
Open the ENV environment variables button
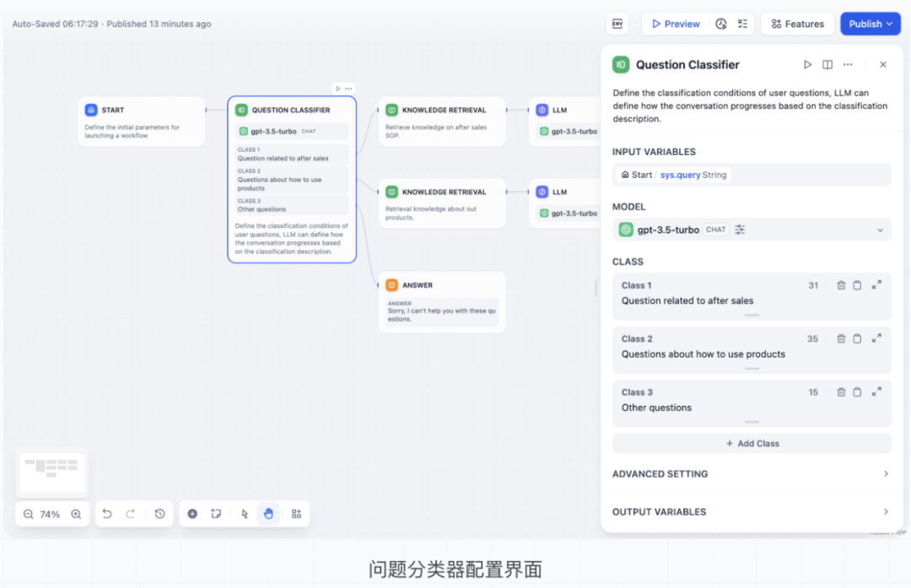pos(617,24)
